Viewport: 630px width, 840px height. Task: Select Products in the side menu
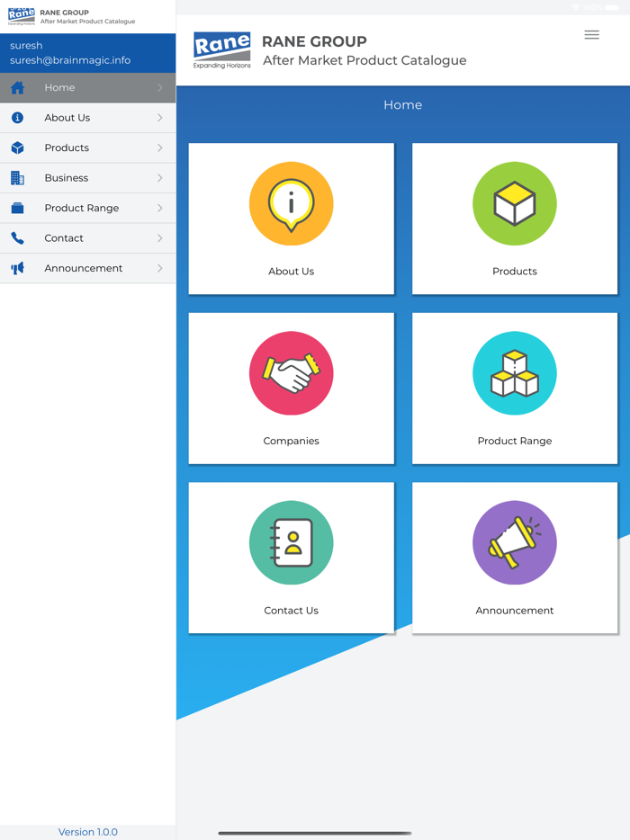(x=88, y=147)
